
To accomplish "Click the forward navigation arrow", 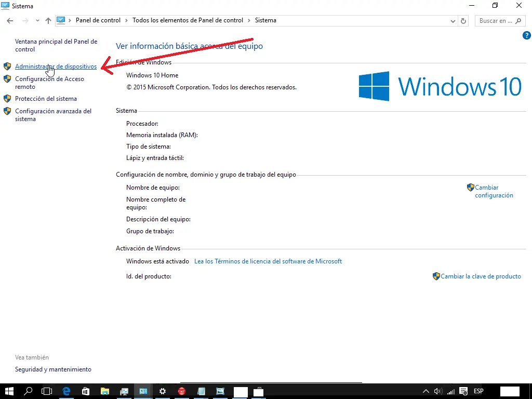I will click(x=25, y=21).
